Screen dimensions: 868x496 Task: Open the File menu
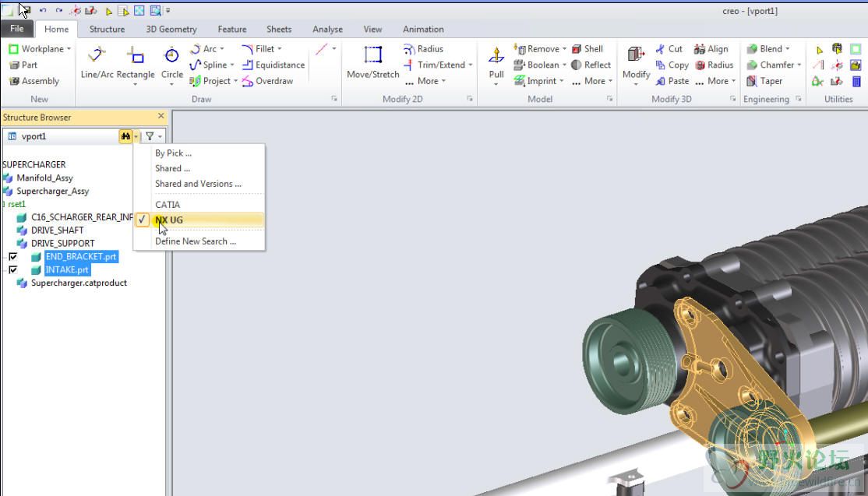coord(16,29)
